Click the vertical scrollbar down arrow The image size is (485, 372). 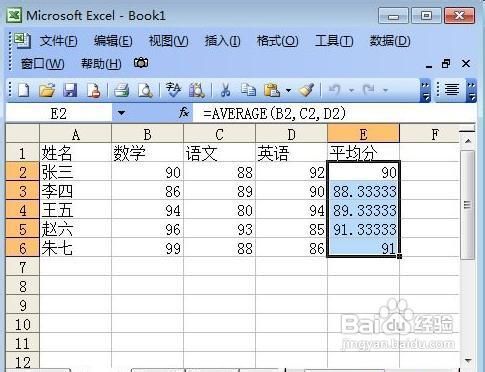(x=468, y=361)
